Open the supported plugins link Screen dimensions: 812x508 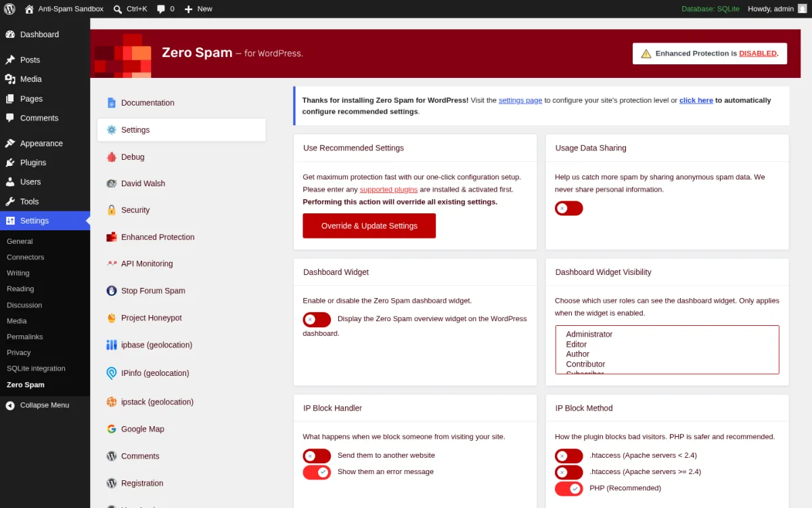(388, 190)
